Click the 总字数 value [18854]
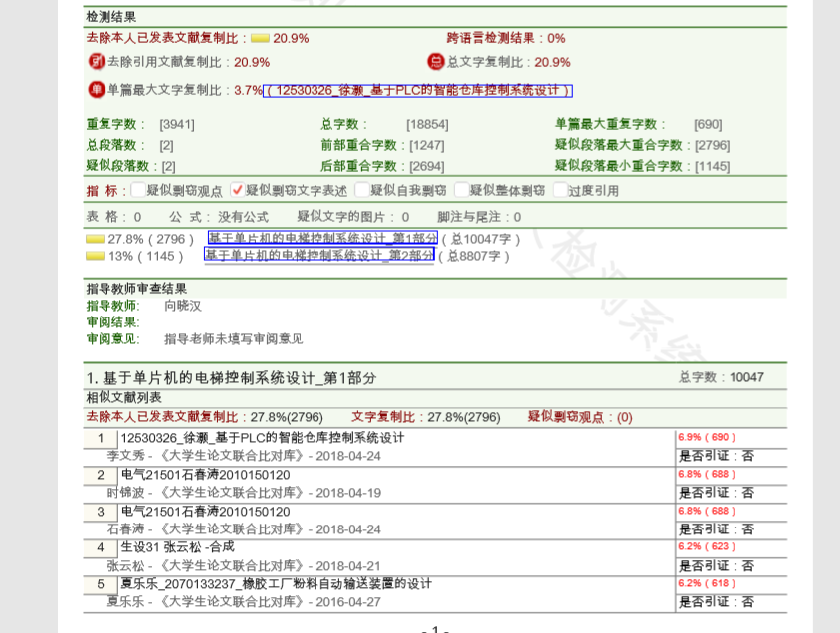Viewport: 840px width, 633px height. click(x=428, y=124)
